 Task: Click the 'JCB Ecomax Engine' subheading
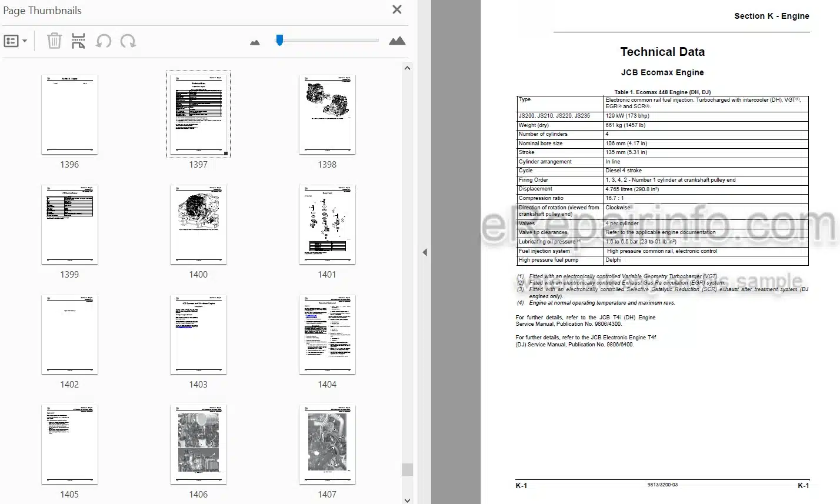click(x=662, y=72)
